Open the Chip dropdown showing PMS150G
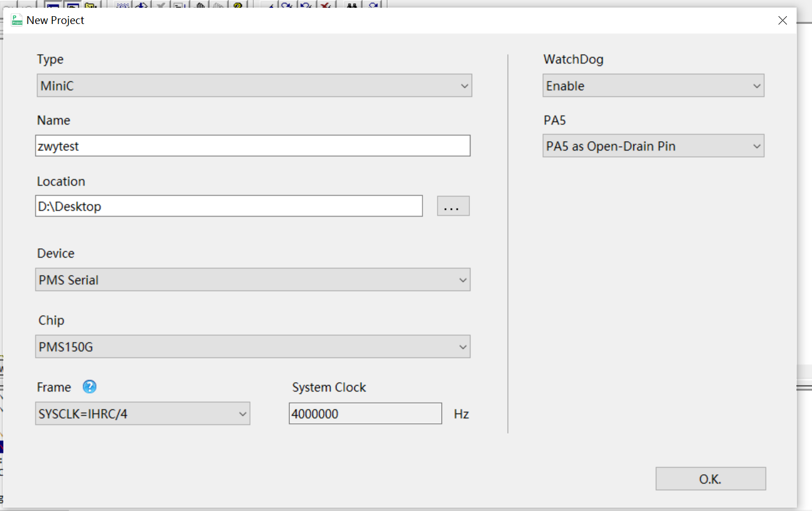The height and width of the screenshot is (511, 812). point(253,346)
